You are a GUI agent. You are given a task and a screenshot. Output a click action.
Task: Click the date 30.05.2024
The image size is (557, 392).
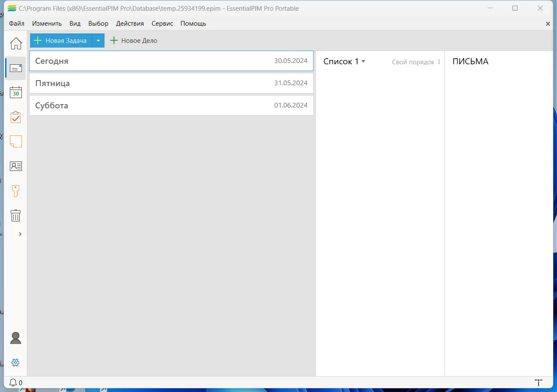(x=291, y=61)
